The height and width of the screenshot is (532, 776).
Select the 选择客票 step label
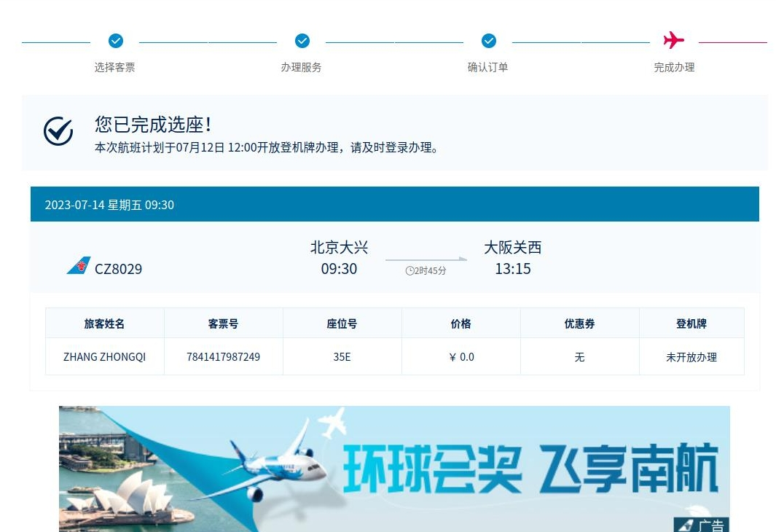(x=114, y=67)
